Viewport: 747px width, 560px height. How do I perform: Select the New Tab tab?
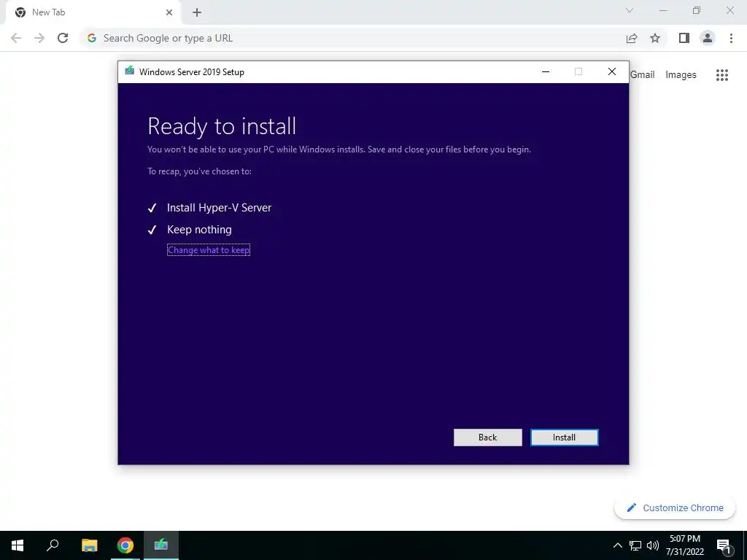93,12
